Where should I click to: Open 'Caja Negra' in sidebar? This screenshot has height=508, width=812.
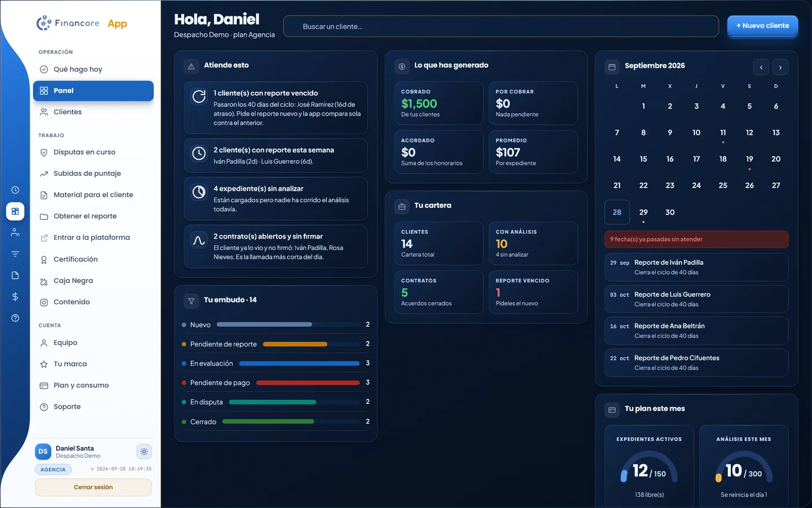coord(93,281)
